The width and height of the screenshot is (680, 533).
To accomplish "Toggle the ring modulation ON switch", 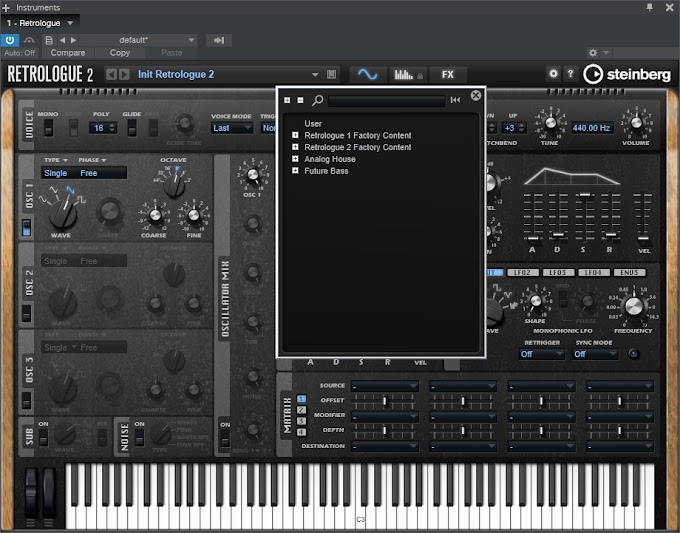I will click(225, 439).
